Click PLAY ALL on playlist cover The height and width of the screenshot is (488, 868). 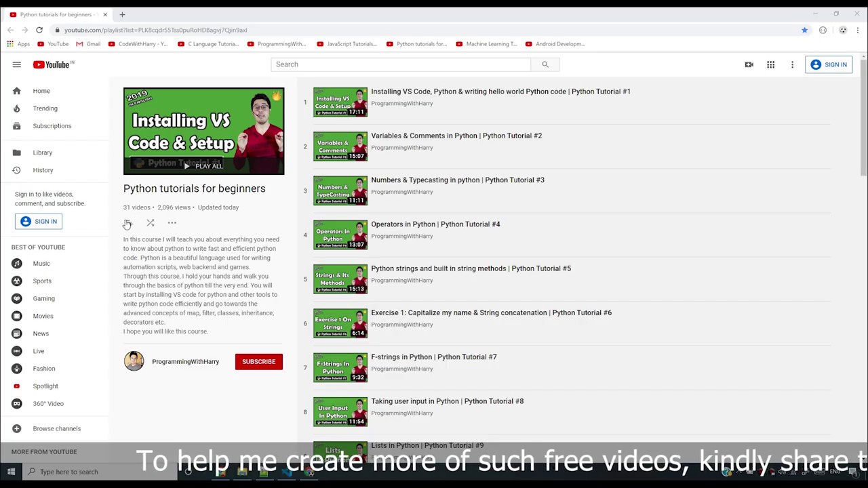coord(203,166)
